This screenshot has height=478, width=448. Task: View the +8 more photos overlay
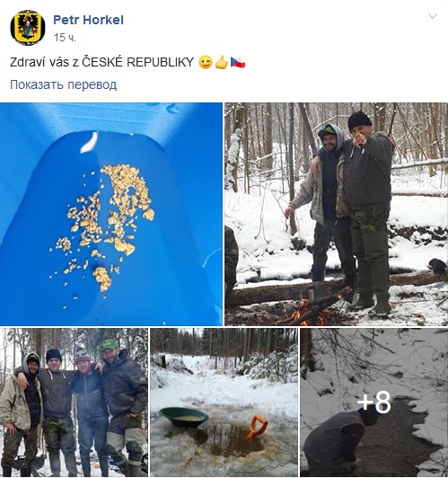click(374, 403)
